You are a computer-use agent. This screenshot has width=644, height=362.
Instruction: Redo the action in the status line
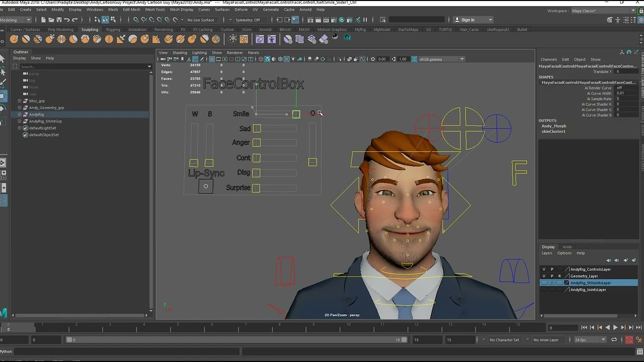coord(74,20)
